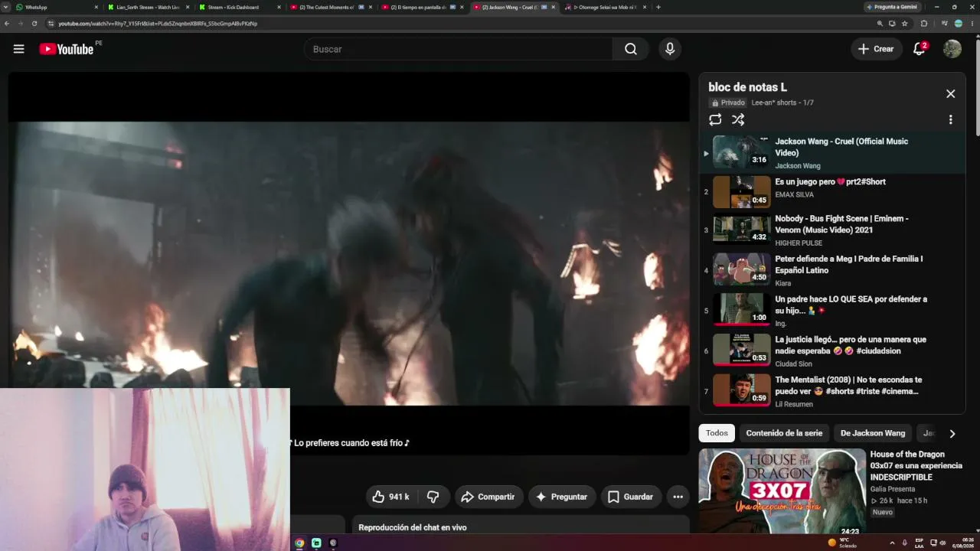Select Contenido de la serie chip

784,433
